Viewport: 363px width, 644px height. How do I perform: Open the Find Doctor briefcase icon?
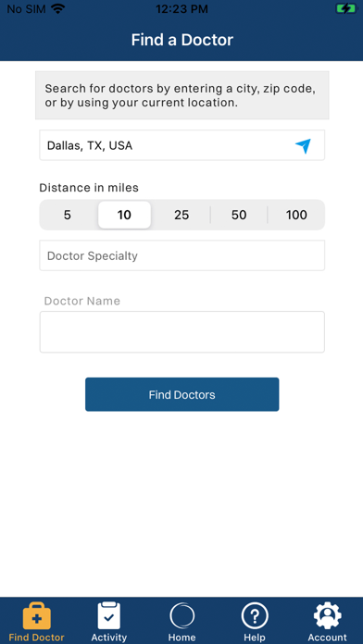click(x=37, y=615)
